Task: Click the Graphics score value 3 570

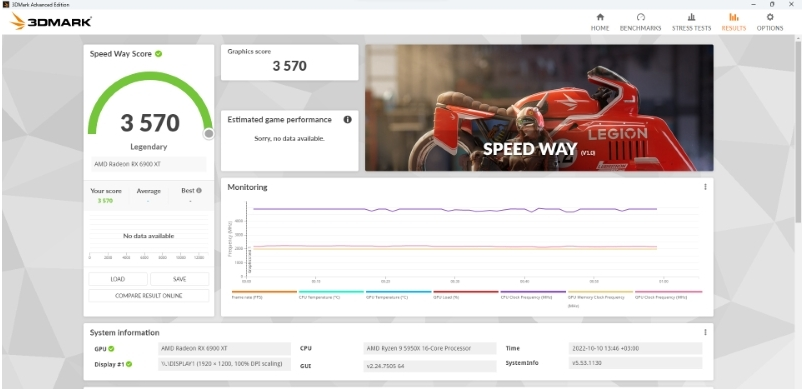Action: click(289, 66)
